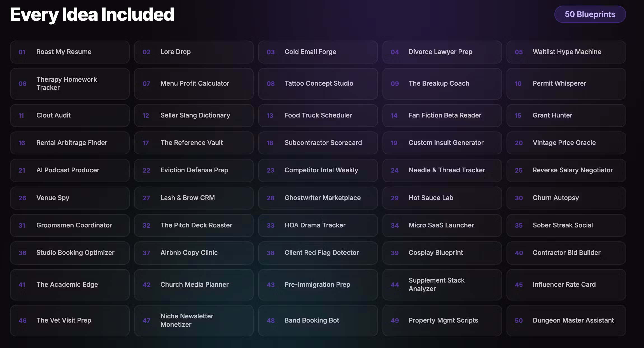Click the 50 Blueprints badge
Screen dimensions: 644x348
pos(590,14)
